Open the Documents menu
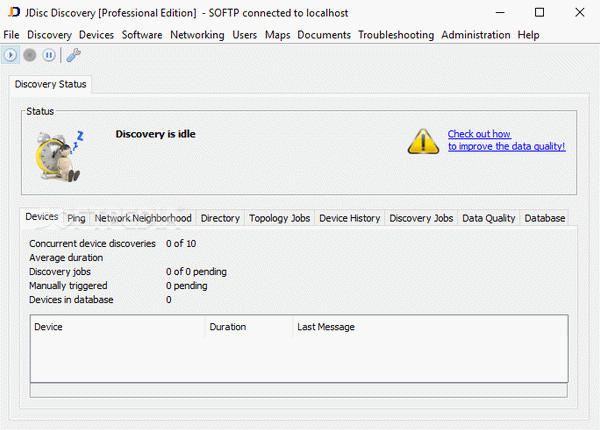 [x=324, y=35]
